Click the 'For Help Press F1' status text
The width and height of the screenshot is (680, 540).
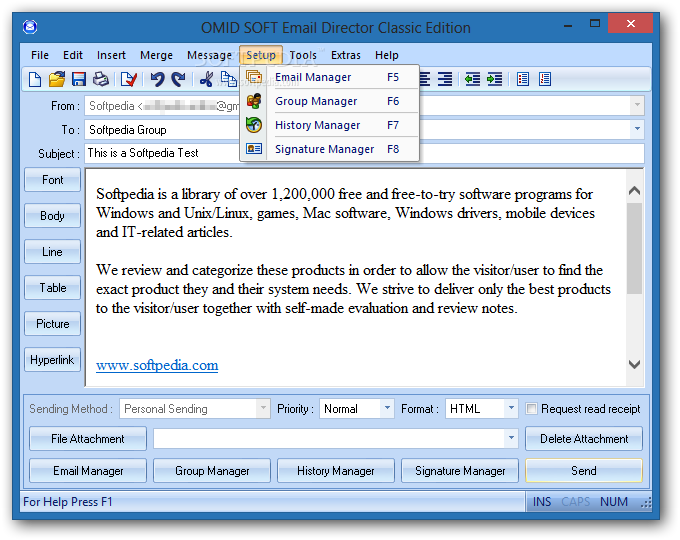[x=68, y=502]
